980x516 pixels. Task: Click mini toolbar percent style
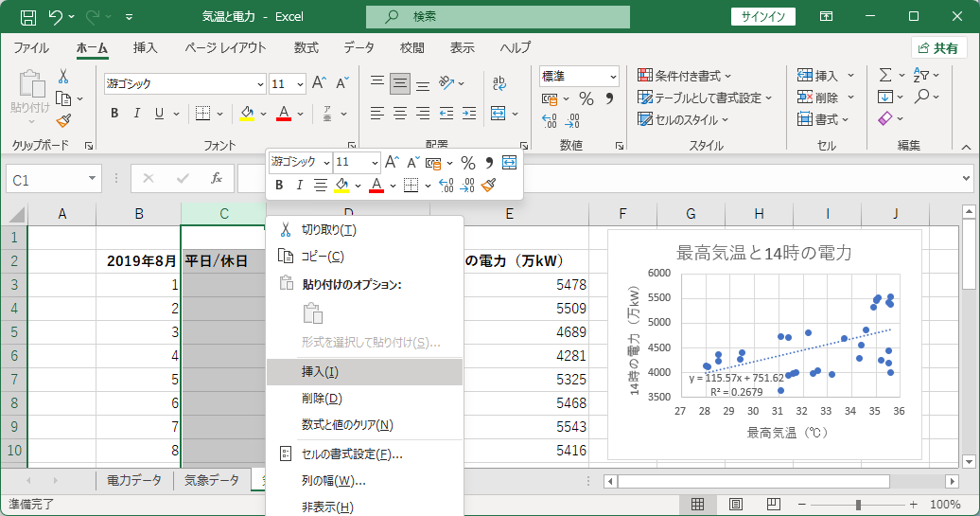click(468, 163)
